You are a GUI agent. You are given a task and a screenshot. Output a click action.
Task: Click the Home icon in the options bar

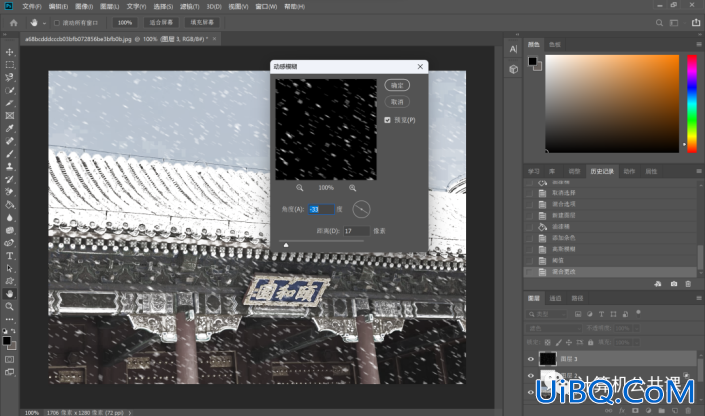click(13, 22)
